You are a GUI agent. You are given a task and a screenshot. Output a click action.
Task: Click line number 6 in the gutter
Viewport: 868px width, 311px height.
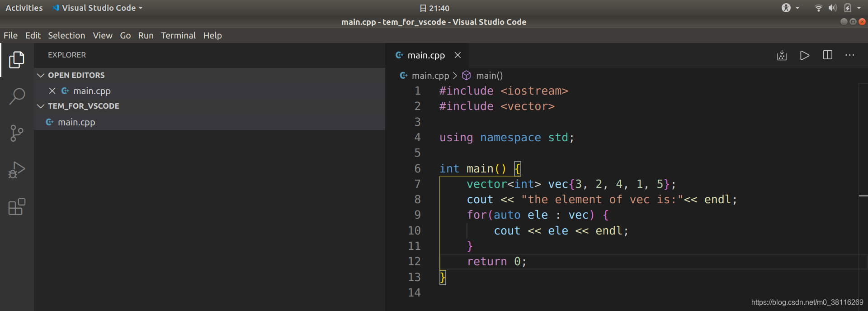coord(417,168)
